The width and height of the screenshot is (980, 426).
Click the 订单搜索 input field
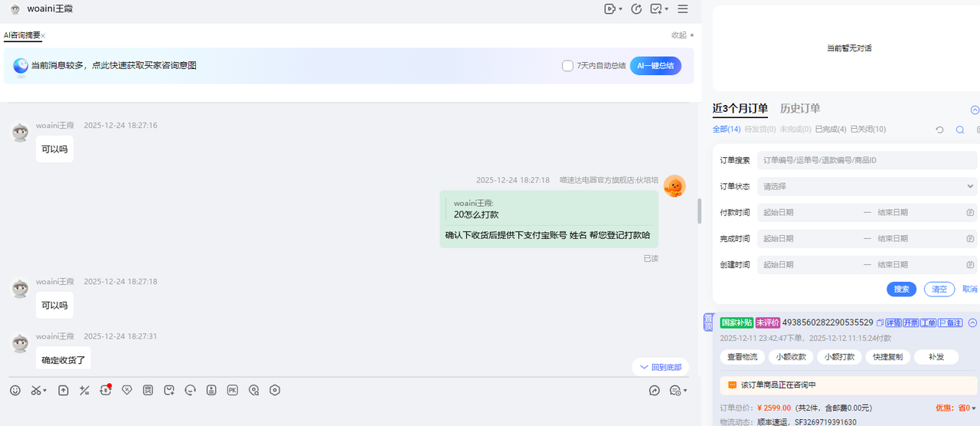867,160
